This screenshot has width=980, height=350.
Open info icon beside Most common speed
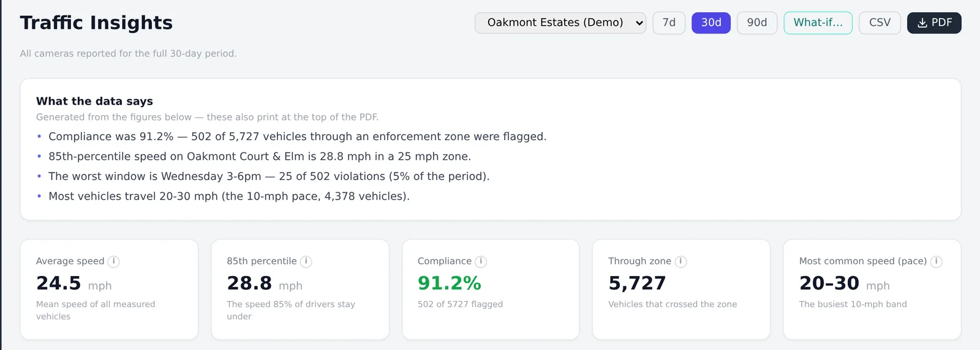936,261
